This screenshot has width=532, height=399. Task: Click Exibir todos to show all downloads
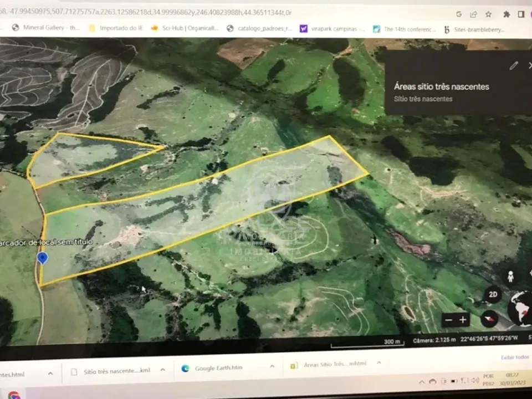click(515, 357)
